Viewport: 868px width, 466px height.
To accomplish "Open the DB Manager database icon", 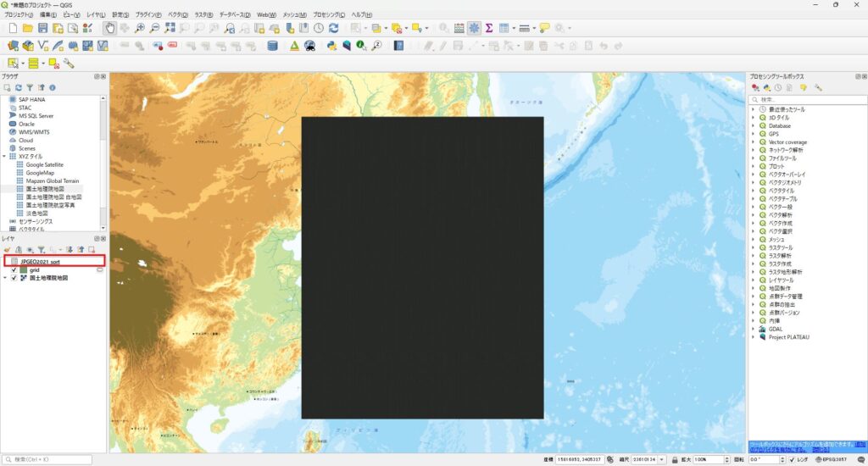I will pos(272,46).
